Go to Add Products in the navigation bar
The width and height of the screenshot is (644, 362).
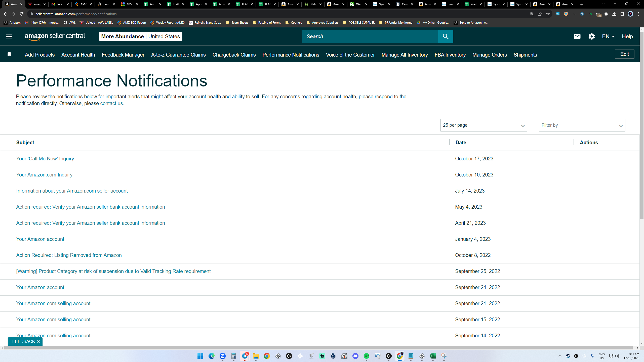40,55
